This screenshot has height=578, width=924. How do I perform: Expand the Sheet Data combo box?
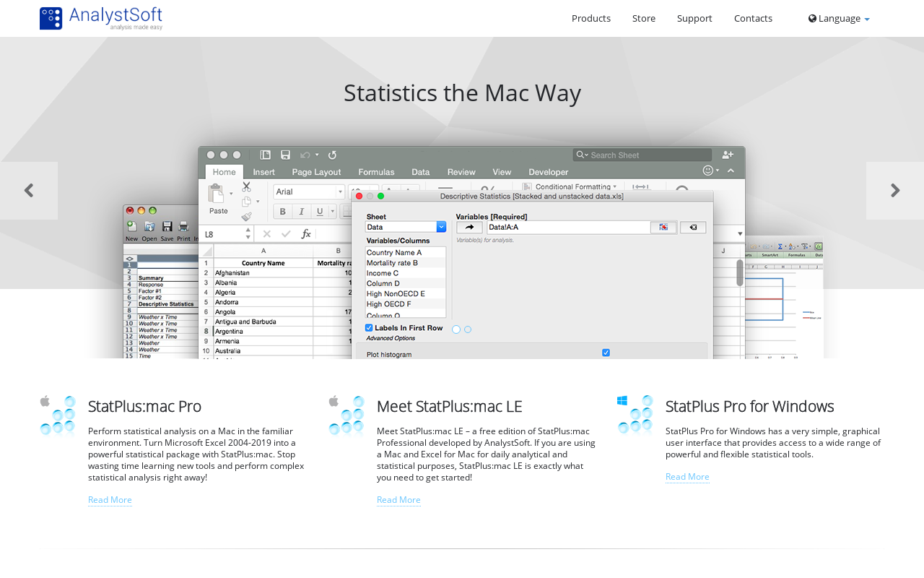point(441,227)
